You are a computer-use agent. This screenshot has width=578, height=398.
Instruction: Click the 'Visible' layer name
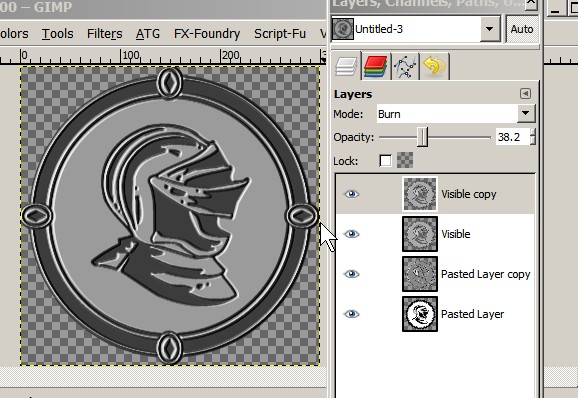coord(456,234)
